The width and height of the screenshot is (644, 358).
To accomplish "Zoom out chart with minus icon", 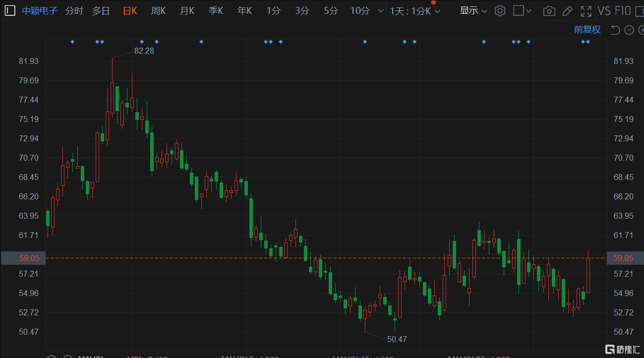I will (629, 30).
